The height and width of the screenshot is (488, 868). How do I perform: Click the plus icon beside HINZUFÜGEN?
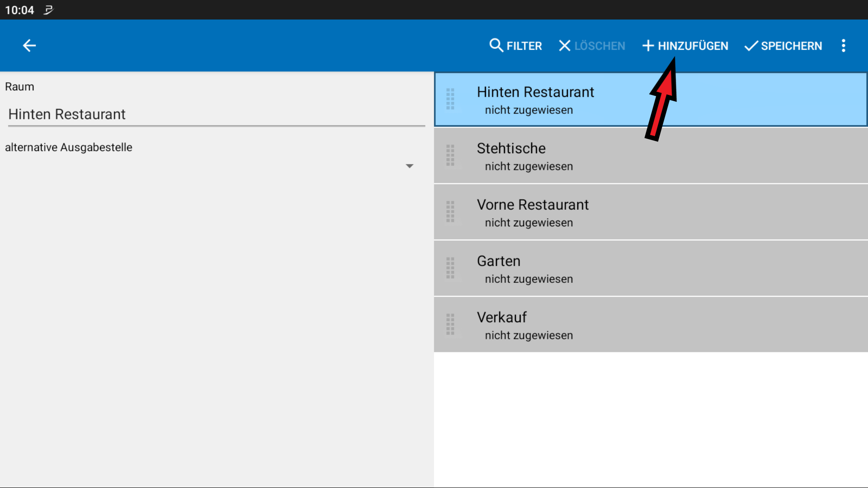coord(648,45)
